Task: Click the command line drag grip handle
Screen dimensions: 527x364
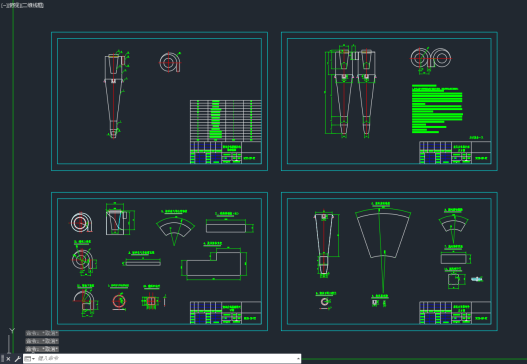Action: [2, 359]
